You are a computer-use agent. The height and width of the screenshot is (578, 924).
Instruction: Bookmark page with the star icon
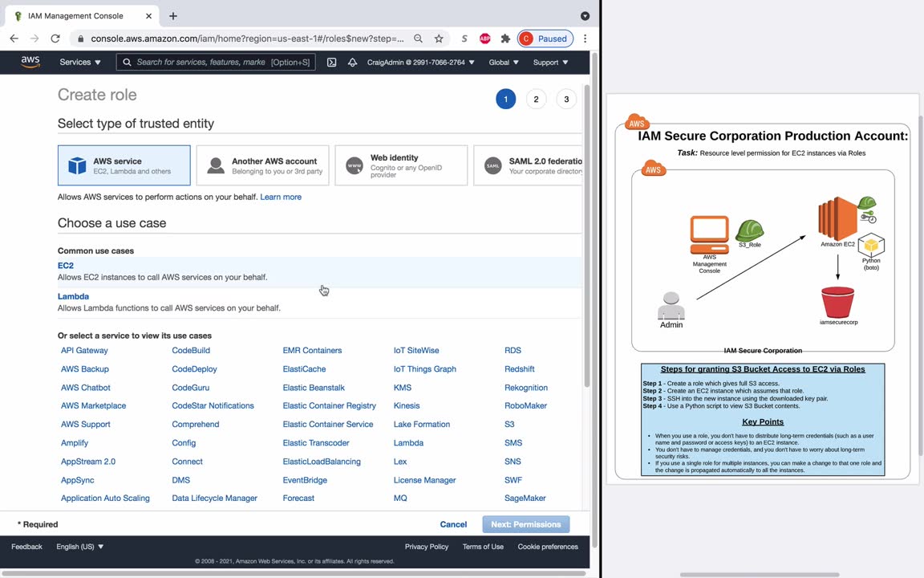[439, 39]
